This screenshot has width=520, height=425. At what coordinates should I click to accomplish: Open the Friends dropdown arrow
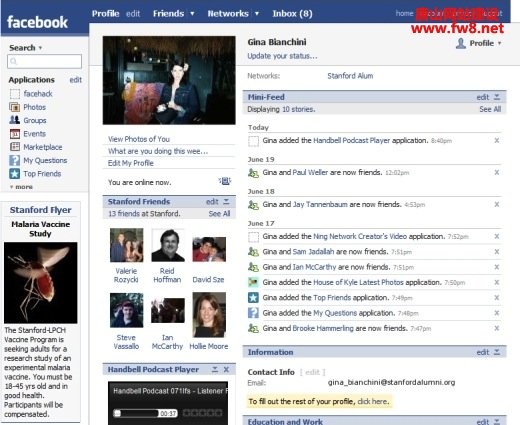(x=192, y=14)
